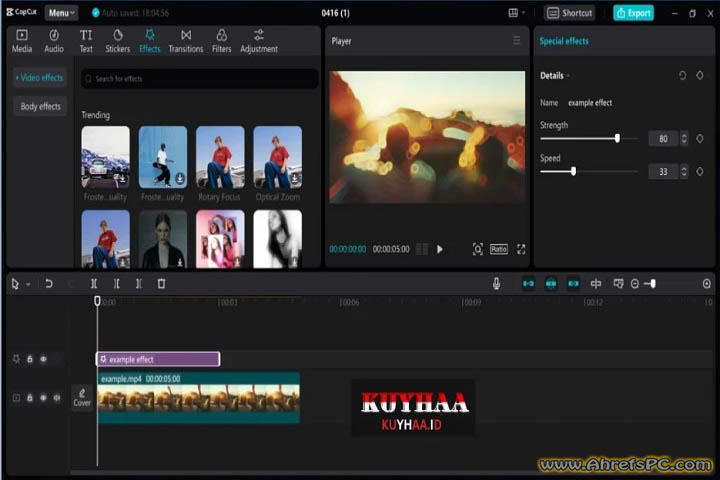Open the Ratio options

499,249
